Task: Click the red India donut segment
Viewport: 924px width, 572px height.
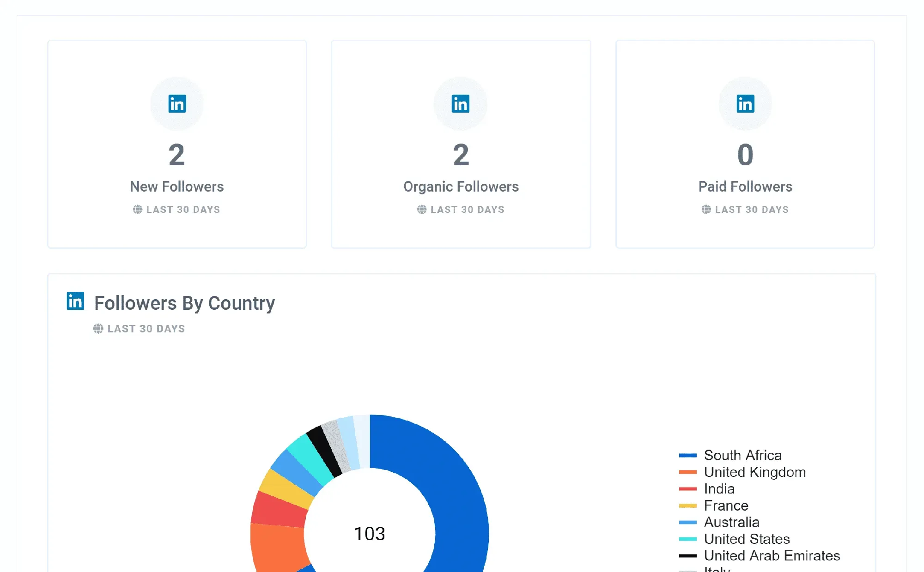Action: 280,511
